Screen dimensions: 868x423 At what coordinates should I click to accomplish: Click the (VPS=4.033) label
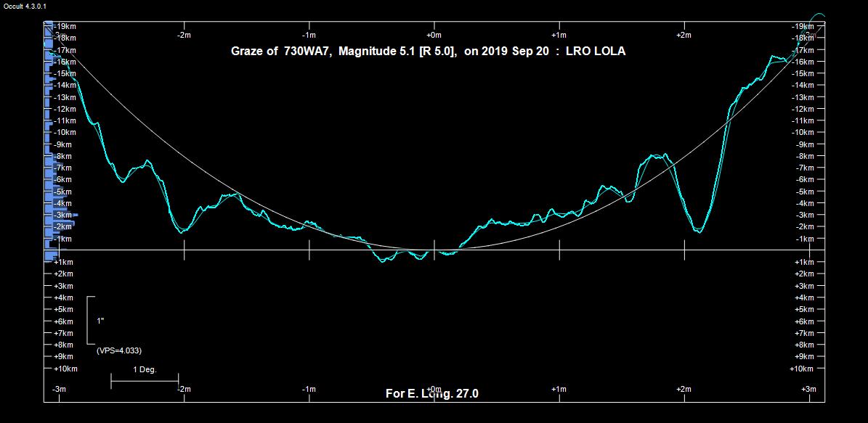coord(118,350)
